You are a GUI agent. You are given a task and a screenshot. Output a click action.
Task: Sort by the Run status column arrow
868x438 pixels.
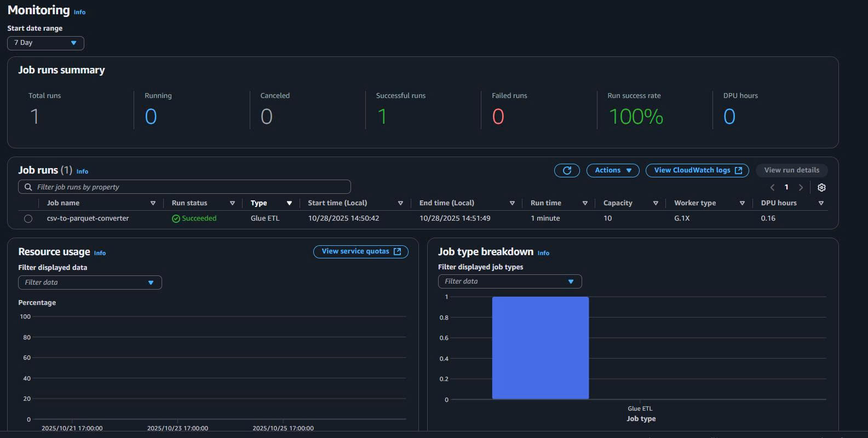[232, 203]
